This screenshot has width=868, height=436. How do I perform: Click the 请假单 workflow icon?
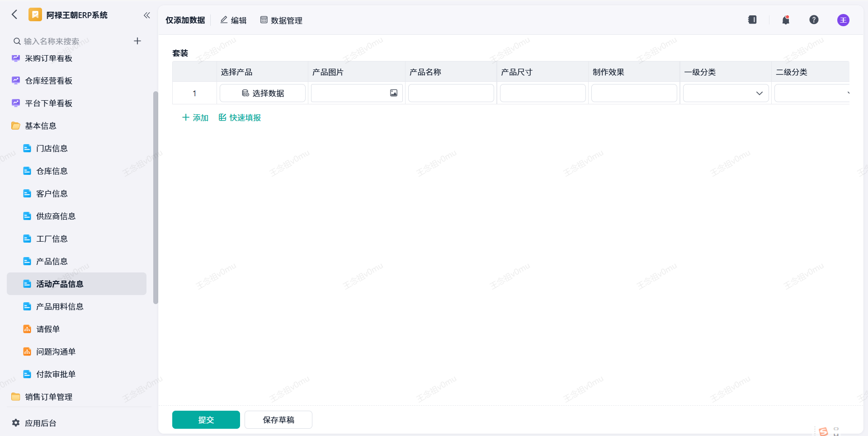(x=27, y=329)
